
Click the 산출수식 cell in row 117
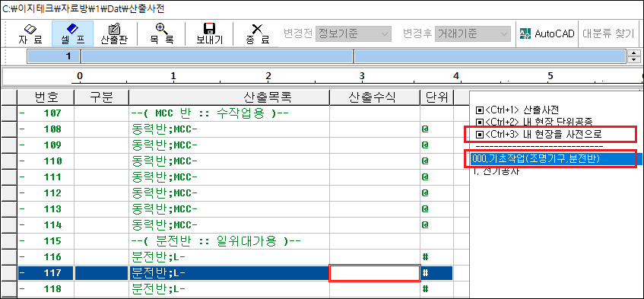point(375,273)
